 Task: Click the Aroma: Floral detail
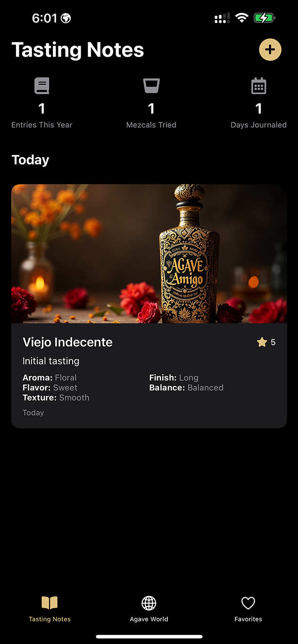50,378
